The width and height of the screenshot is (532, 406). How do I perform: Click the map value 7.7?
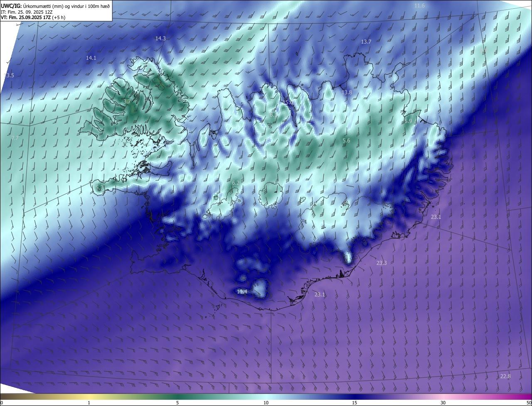[15, 138]
